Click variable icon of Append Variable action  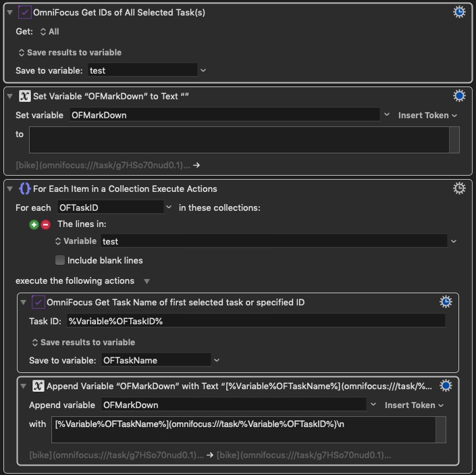38,386
